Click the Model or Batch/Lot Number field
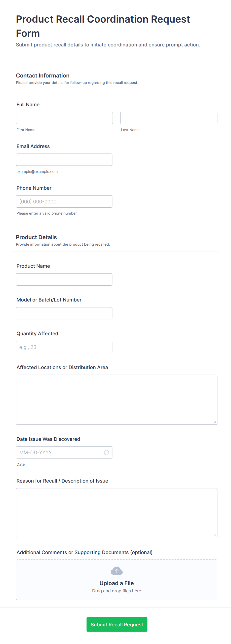This screenshot has height=644, width=231. point(64,313)
